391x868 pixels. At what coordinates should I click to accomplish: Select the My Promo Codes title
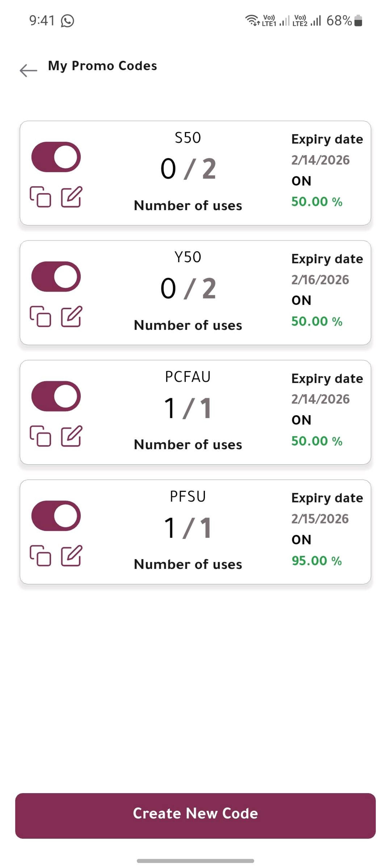click(x=103, y=66)
